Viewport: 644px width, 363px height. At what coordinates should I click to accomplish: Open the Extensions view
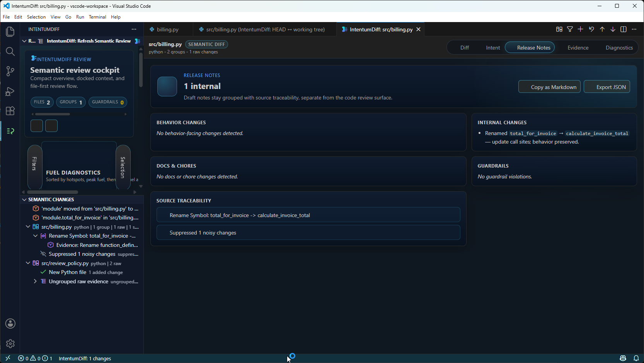pos(10,111)
